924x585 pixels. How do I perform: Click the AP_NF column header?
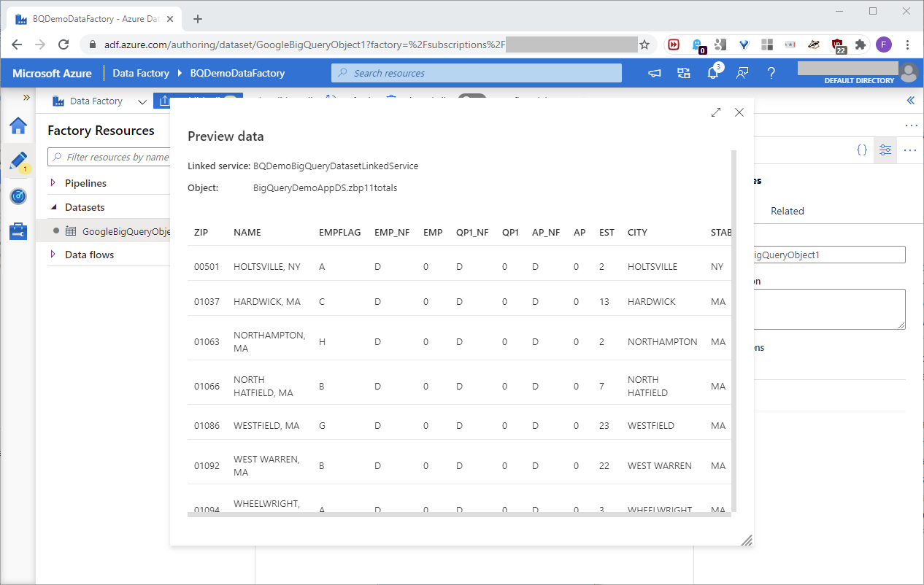[x=546, y=233]
